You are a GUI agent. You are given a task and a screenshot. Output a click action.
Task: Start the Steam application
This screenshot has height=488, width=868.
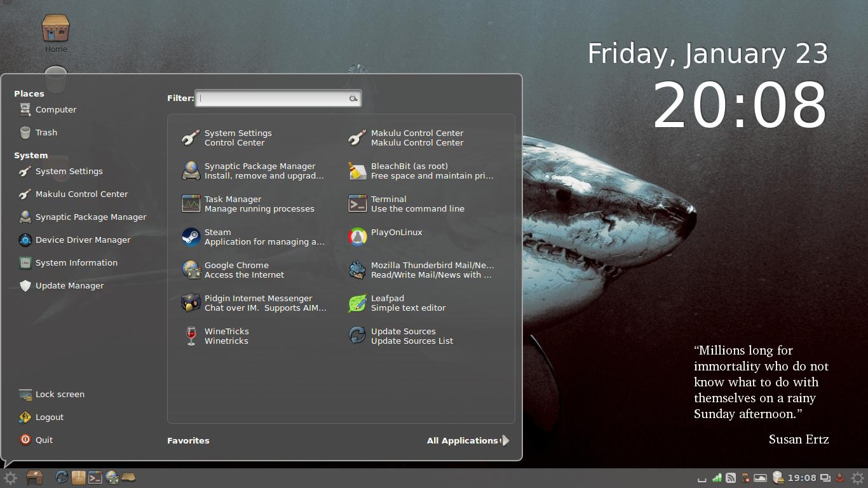click(x=253, y=237)
